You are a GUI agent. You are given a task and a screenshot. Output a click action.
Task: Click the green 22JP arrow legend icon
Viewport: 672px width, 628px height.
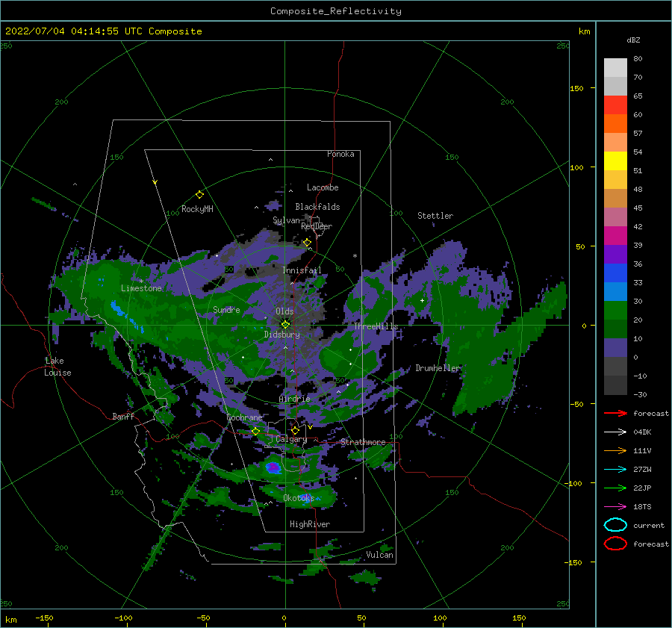click(x=615, y=488)
